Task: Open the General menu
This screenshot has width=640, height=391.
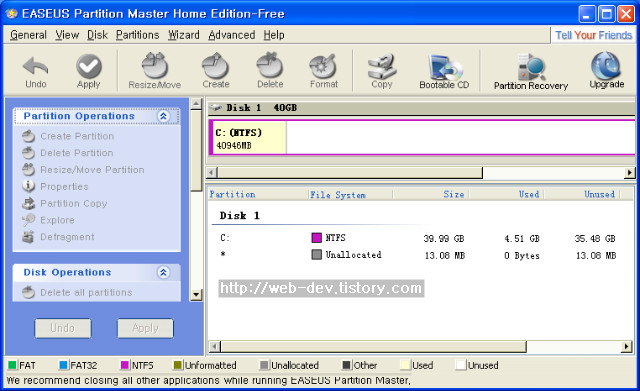Action: pos(28,35)
